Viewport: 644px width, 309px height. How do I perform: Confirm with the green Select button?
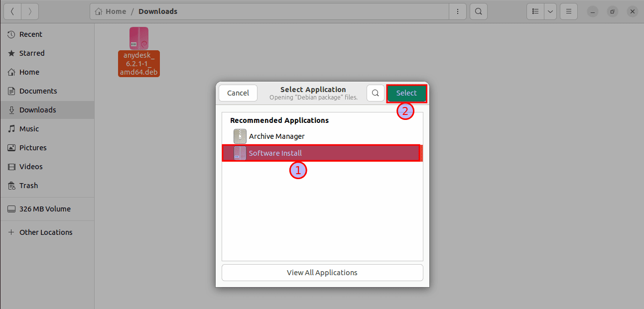tap(406, 93)
